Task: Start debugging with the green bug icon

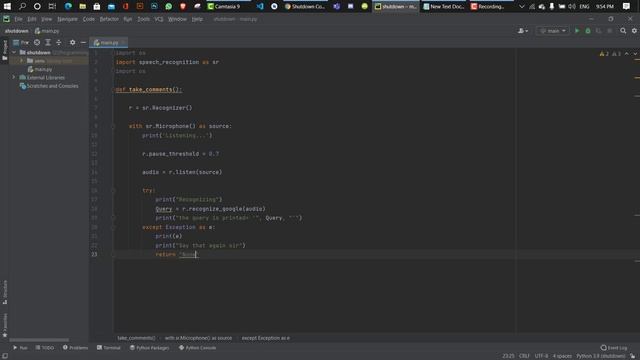Action: (588, 31)
